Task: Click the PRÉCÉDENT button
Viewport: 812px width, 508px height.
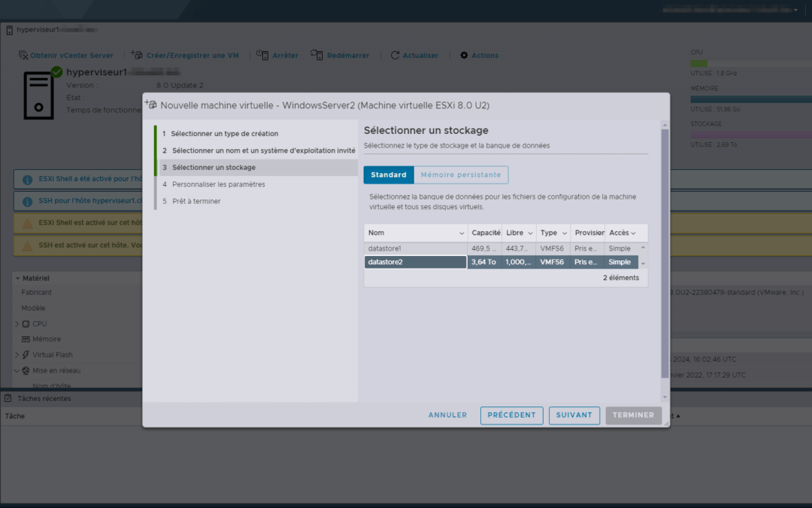Action: 512,415
